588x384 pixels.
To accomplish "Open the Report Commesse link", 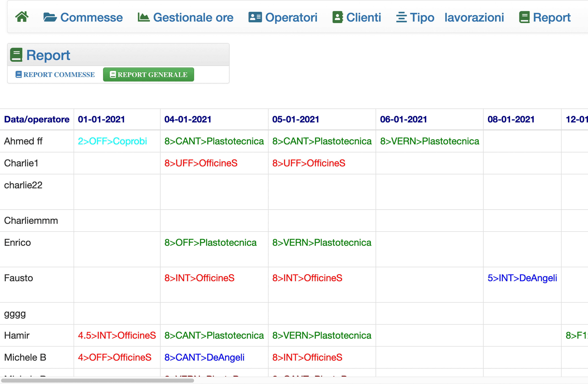I will pyautogui.click(x=55, y=74).
